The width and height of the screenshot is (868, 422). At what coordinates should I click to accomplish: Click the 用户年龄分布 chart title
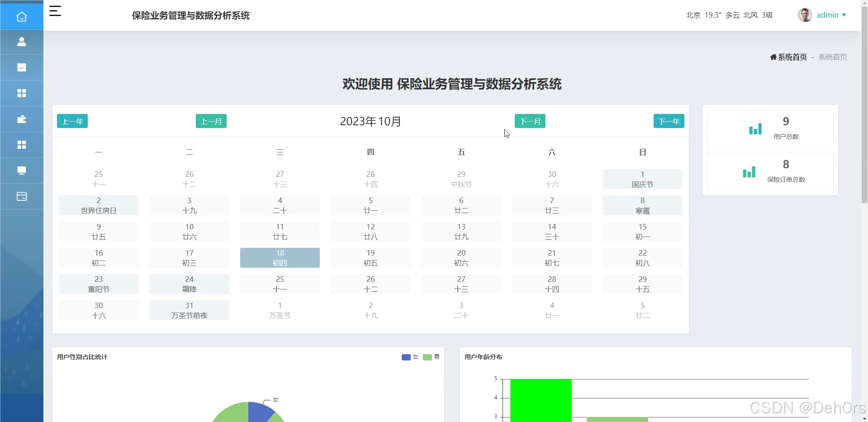click(x=484, y=357)
